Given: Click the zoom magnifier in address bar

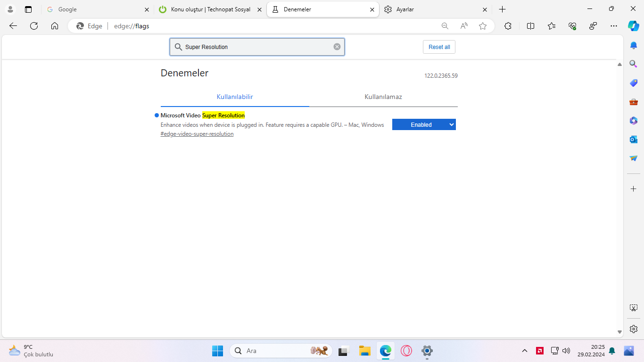Looking at the screenshot, I should tap(445, 26).
